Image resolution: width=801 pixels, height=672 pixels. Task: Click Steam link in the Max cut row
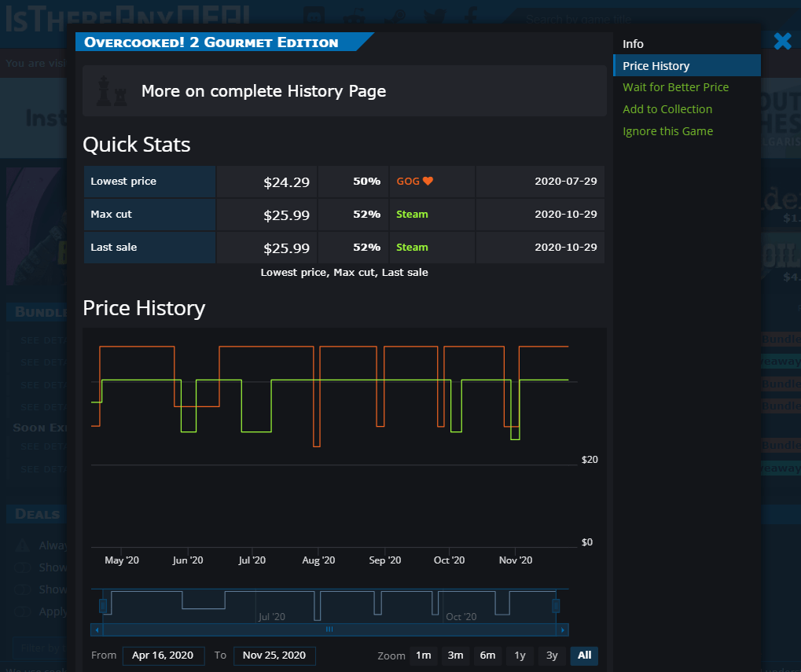(x=412, y=215)
